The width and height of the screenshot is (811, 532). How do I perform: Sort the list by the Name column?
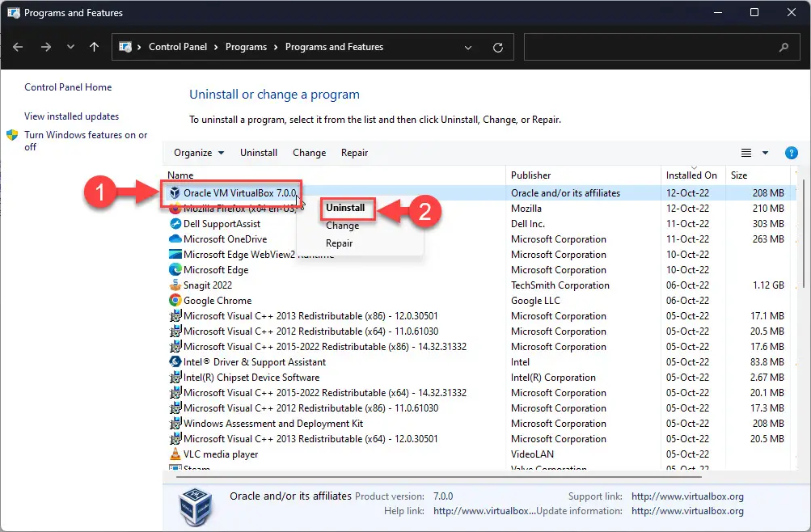point(180,175)
